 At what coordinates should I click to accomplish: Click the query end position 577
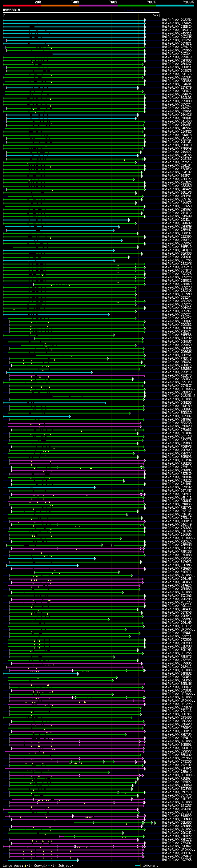pyautogui.click(x=155, y=15)
